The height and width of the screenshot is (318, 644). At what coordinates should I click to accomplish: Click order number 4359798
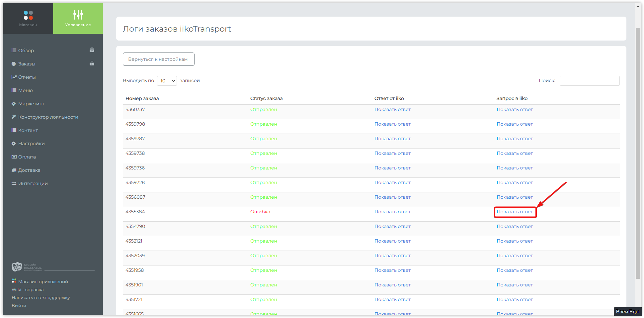click(135, 124)
